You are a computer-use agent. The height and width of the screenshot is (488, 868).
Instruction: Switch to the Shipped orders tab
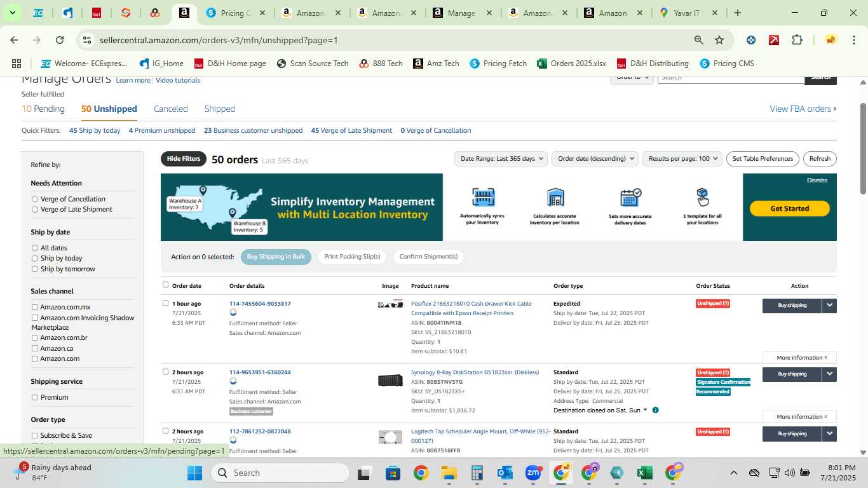220,109
